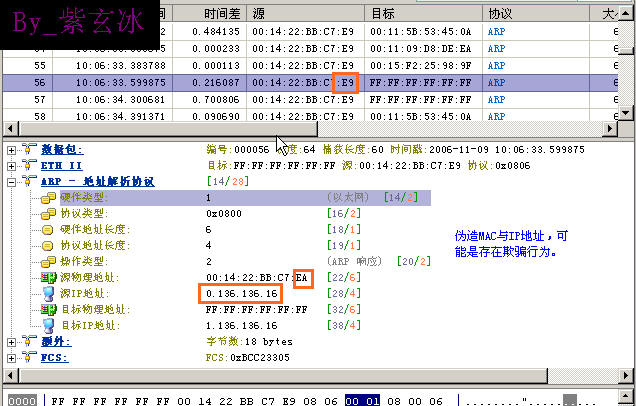The image size is (636, 406).
Task: Select the 硬件类型 tree row
Action: (x=245, y=198)
